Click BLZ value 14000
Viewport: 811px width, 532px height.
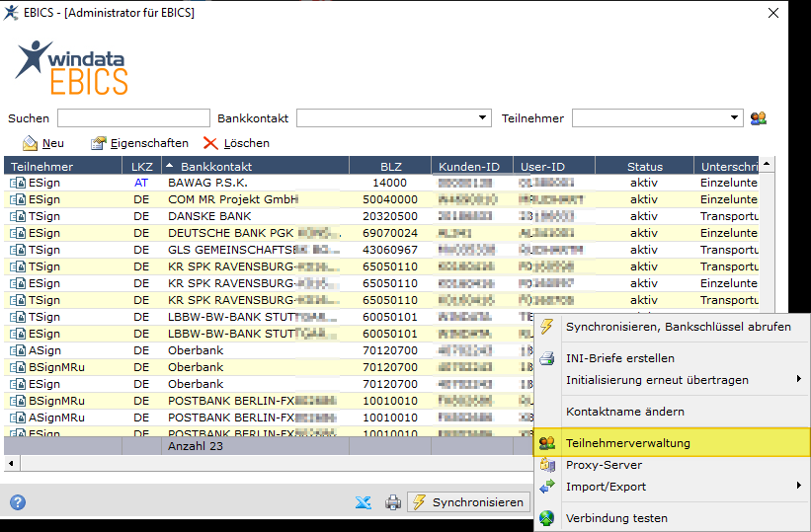[389, 183]
